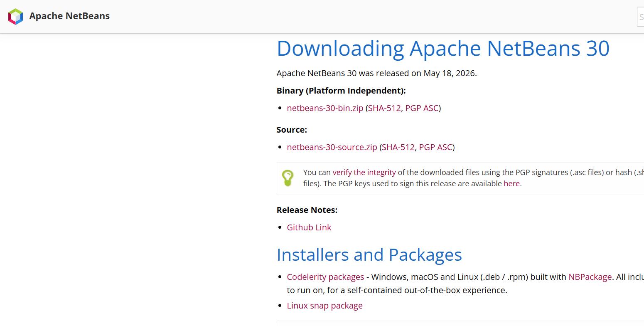Click the "Downloading Apache NetBeans 30" heading
This screenshot has width=644, height=326.
[x=443, y=48]
